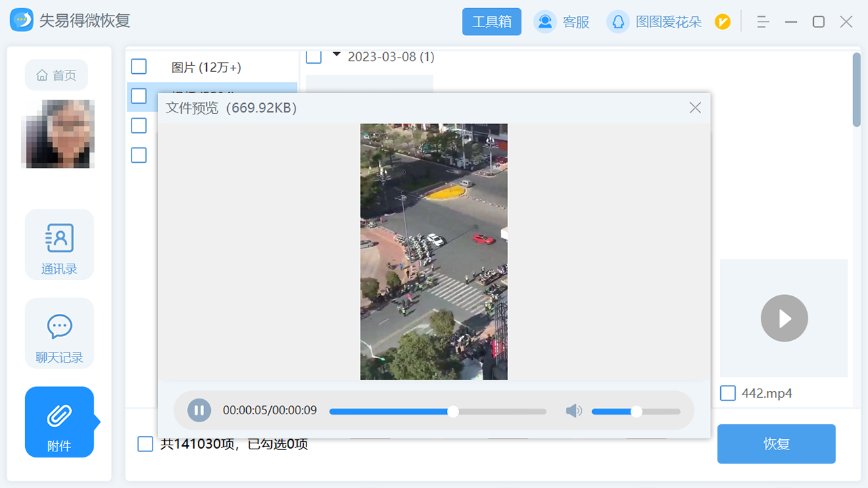
Task: Close the file preview dialog
Action: (x=695, y=108)
